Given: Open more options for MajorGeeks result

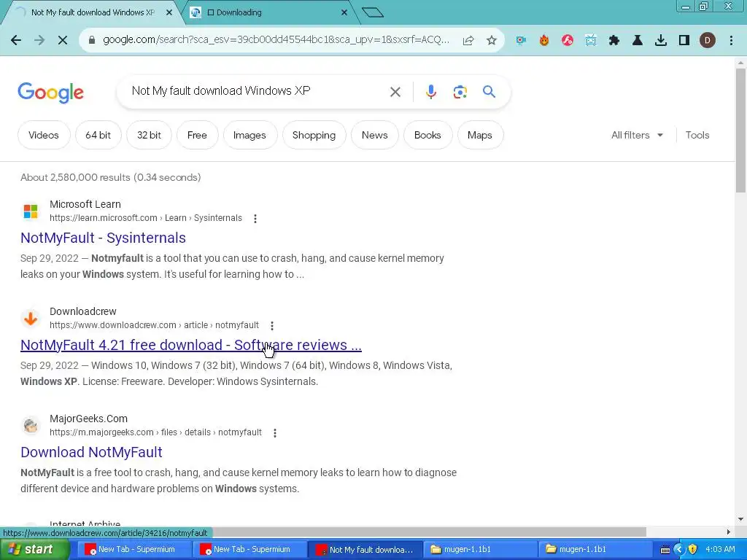Looking at the screenshot, I should point(275,433).
